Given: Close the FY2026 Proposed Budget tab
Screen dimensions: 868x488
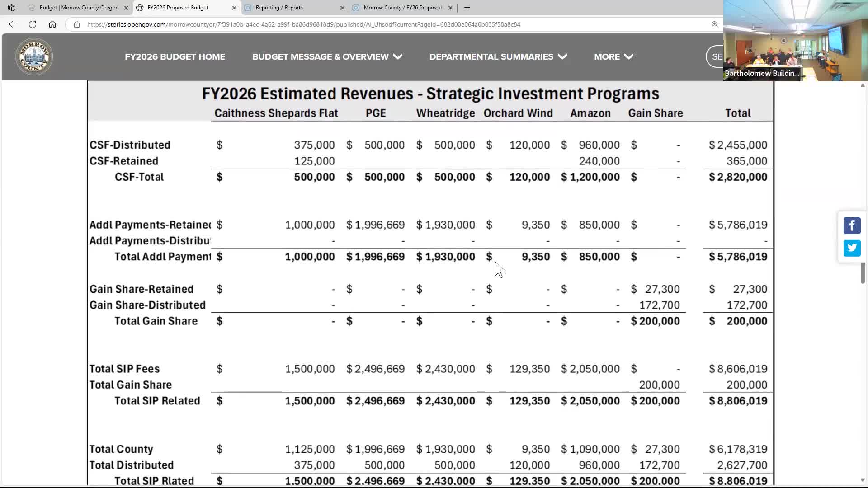Looking at the screenshot, I should 234,8.
